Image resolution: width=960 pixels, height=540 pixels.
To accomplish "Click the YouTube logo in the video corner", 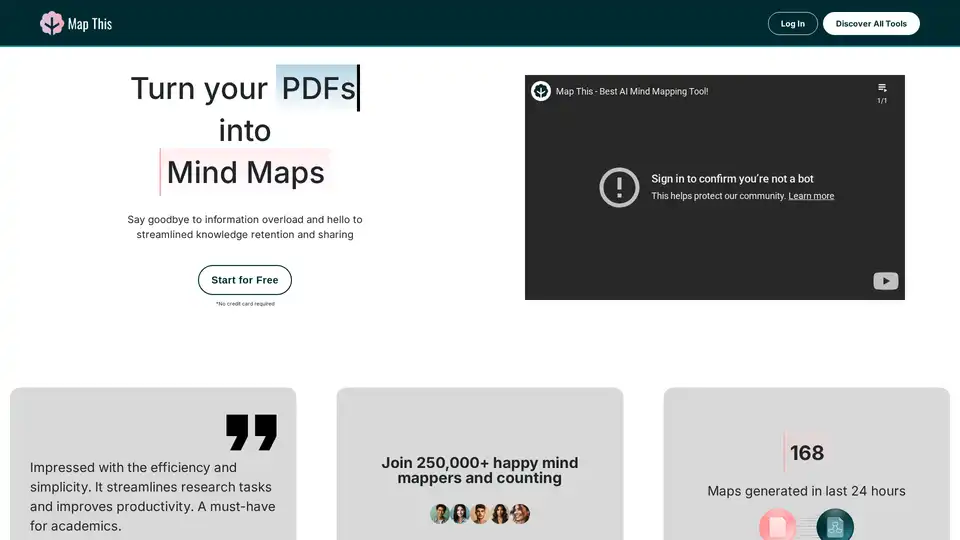I will [885, 281].
